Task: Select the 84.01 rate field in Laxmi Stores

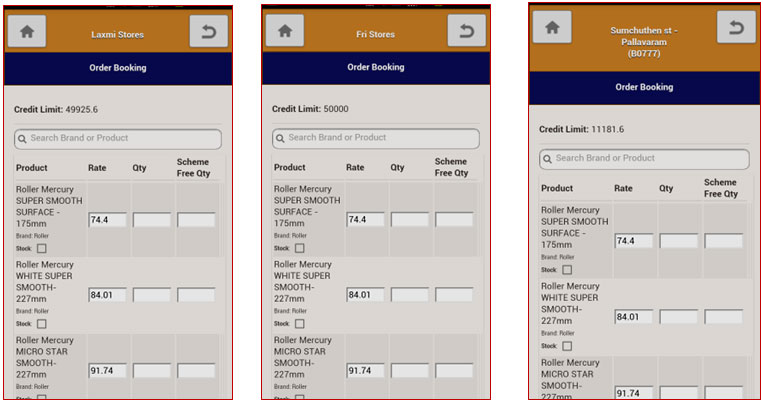Action: tap(108, 295)
